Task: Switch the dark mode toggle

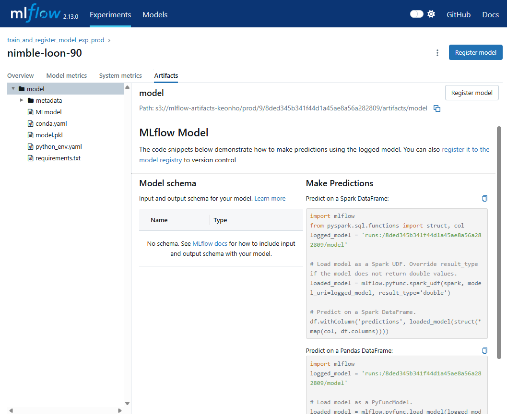Action: coord(415,14)
